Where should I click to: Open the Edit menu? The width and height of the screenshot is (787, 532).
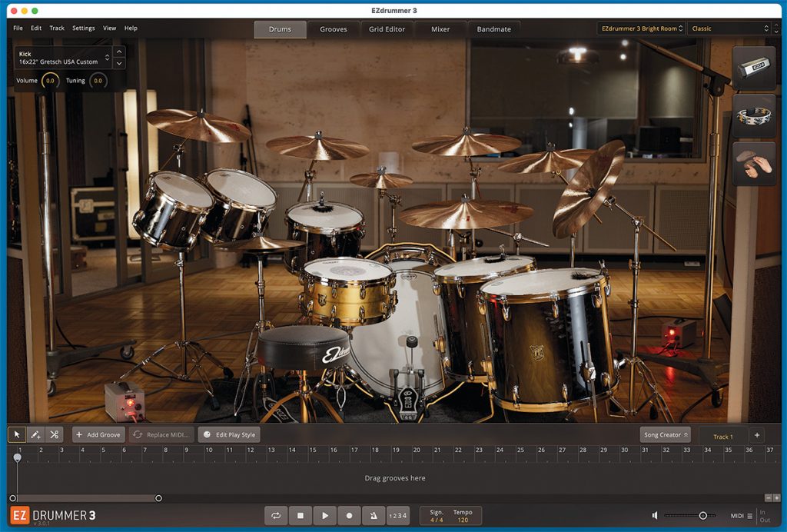click(x=36, y=28)
